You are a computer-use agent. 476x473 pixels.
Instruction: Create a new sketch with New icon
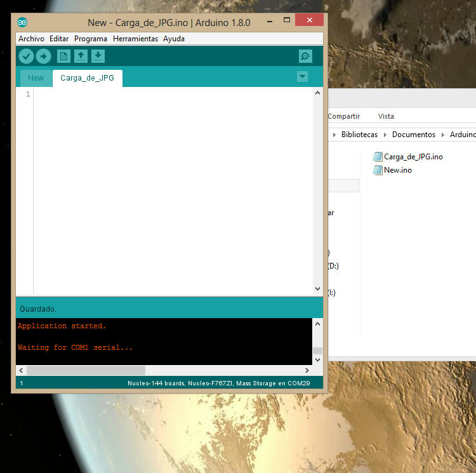tap(63, 57)
